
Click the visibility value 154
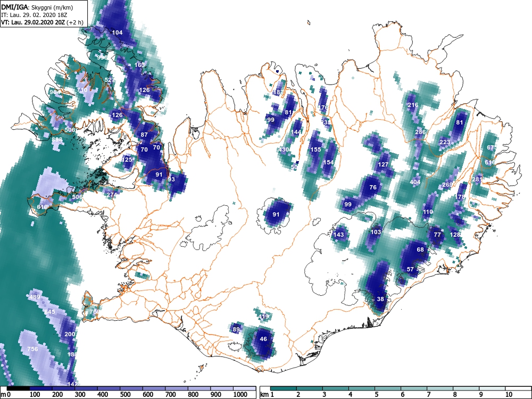point(328,162)
